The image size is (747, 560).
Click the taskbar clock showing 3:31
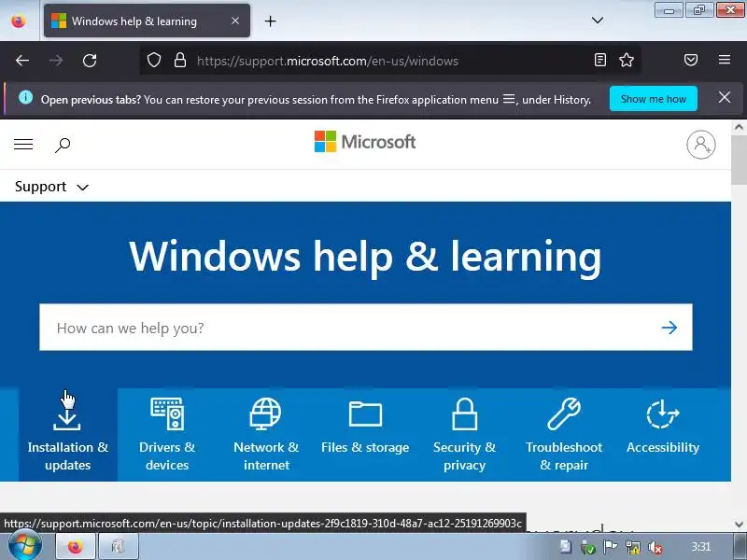click(701, 547)
